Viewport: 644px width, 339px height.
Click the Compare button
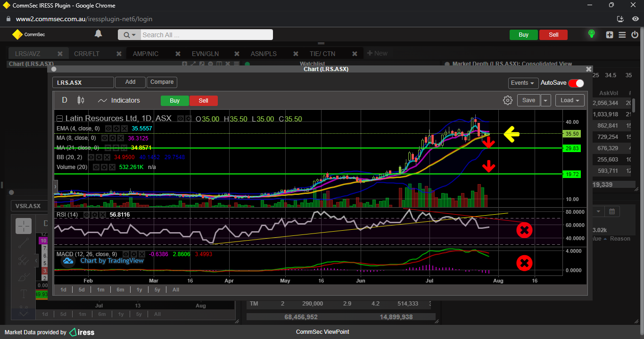point(162,82)
